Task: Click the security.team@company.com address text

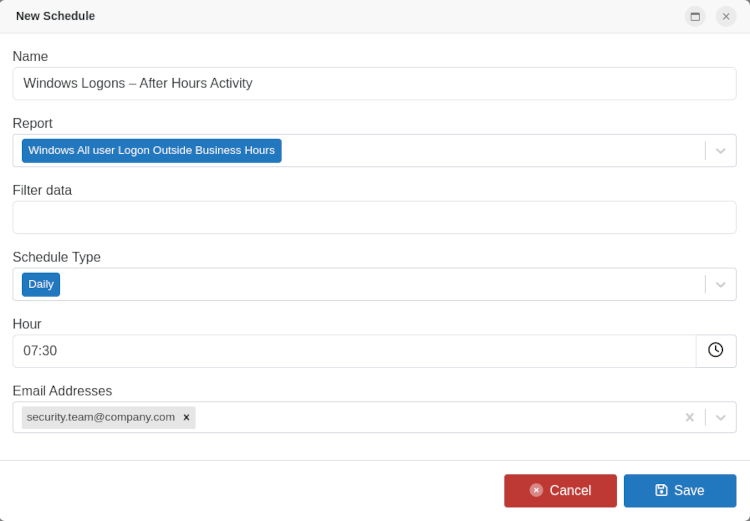Action: [x=100, y=417]
